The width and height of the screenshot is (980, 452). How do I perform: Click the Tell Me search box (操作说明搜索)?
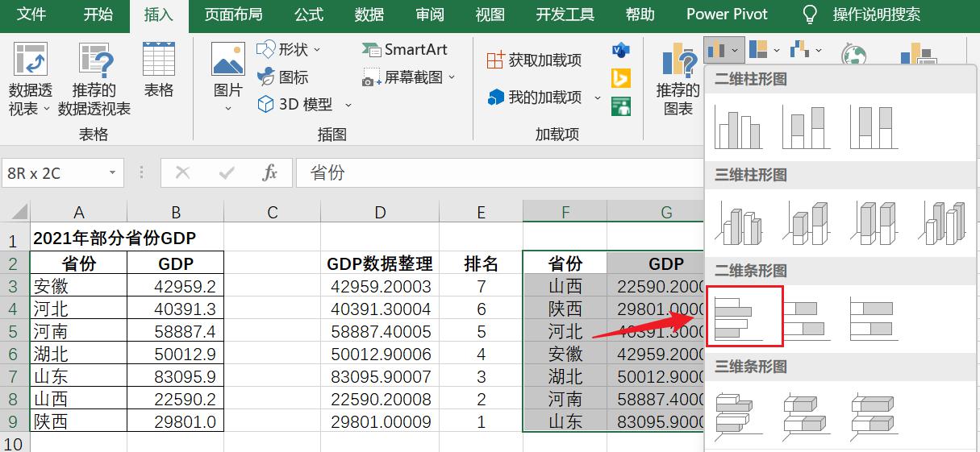click(x=877, y=15)
